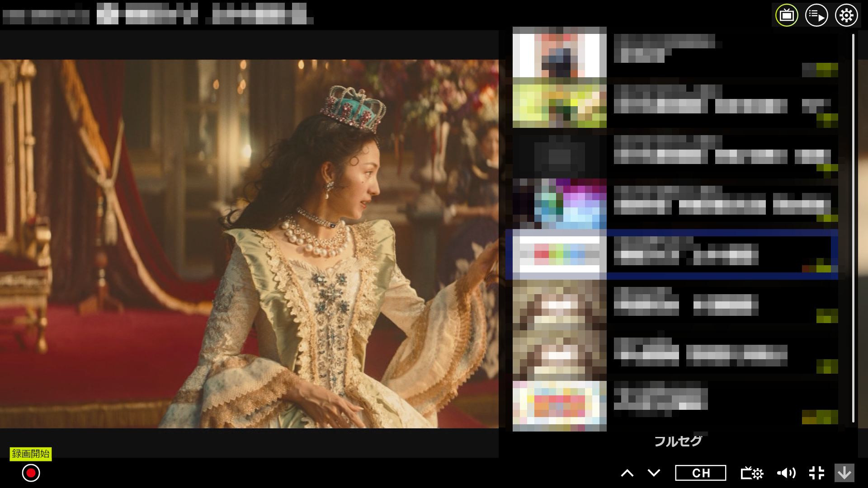The image size is (868, 488).
Task: Select the first channel thumbnail in list
Action: (559, 52)
